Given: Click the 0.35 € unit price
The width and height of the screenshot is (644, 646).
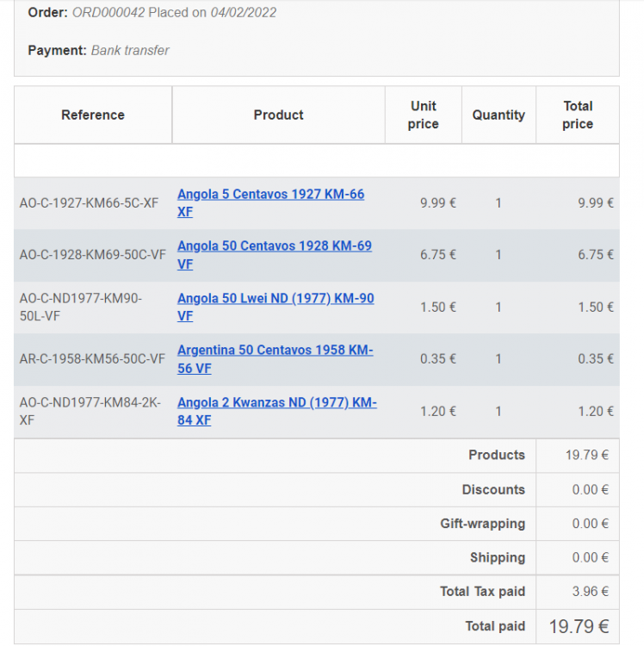Looking at the screenshot, I should (x=437, y=359).
